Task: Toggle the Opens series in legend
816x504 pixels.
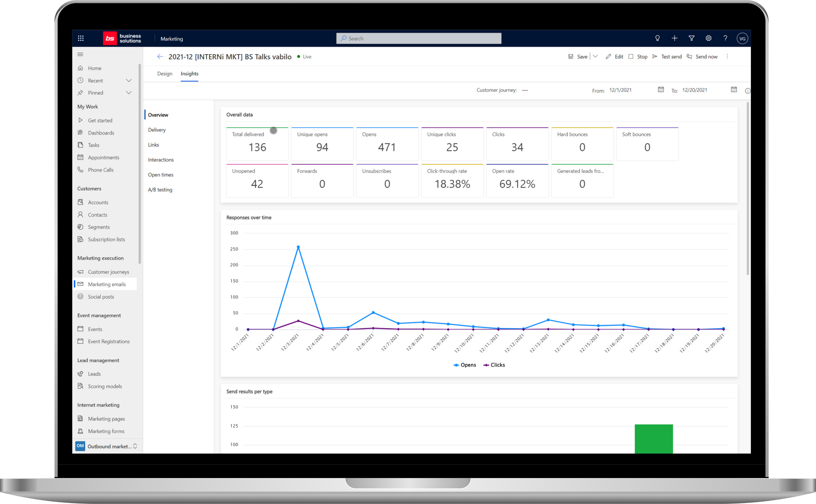Action: tap(465, 365)
